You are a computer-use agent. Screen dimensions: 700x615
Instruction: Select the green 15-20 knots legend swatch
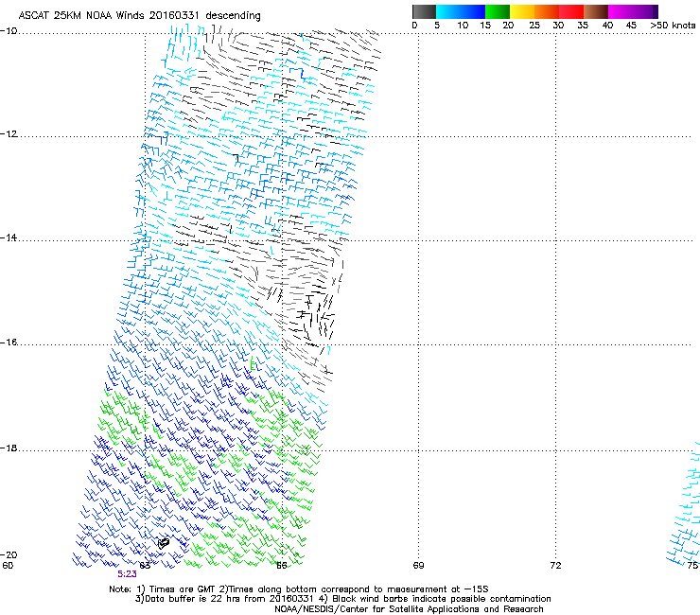click(x=498, y=11)
